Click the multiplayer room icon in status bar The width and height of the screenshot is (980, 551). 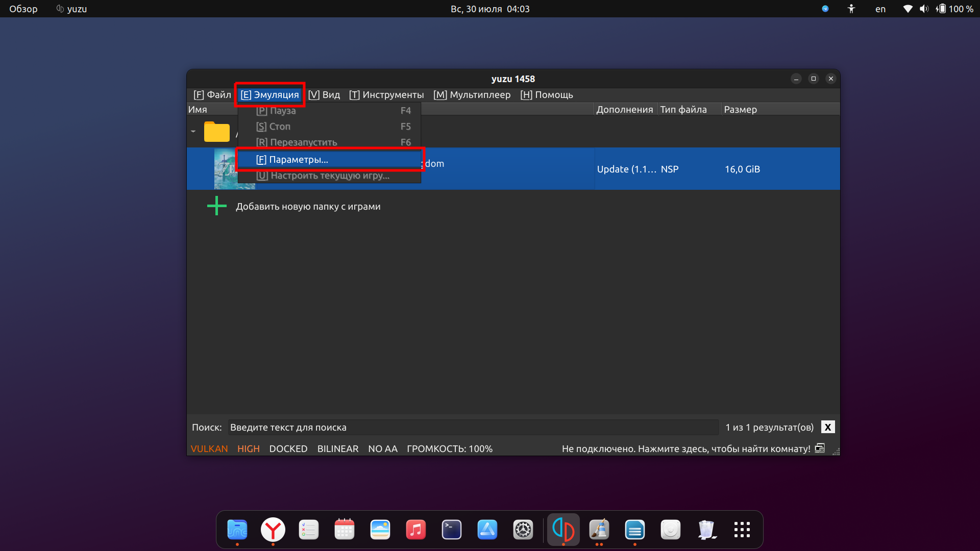pyautogui.click(x=820, y=448)
